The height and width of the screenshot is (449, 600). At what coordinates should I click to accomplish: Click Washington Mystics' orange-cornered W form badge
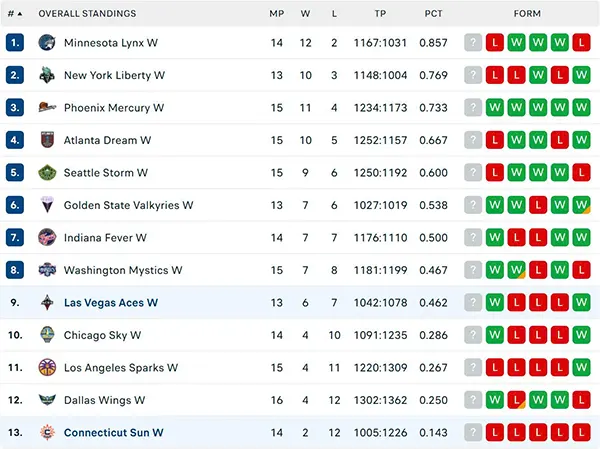[516, 270]
